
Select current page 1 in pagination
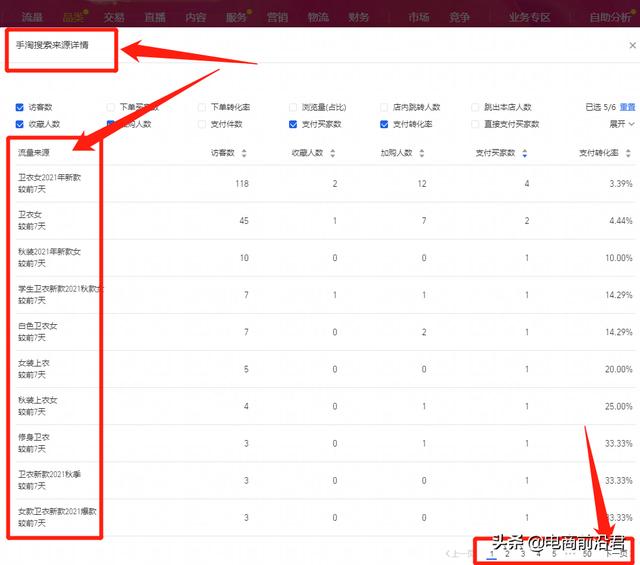492,554
